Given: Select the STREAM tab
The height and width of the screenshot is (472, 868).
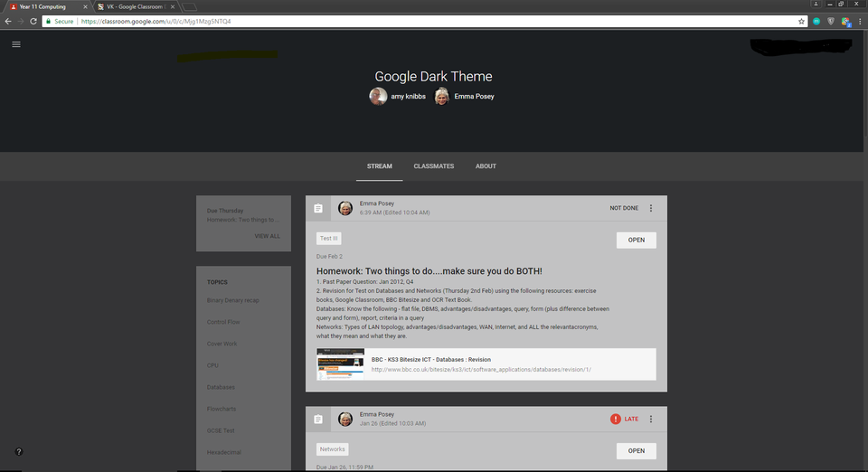Looking at the screenshot, I should click(379, 166).
